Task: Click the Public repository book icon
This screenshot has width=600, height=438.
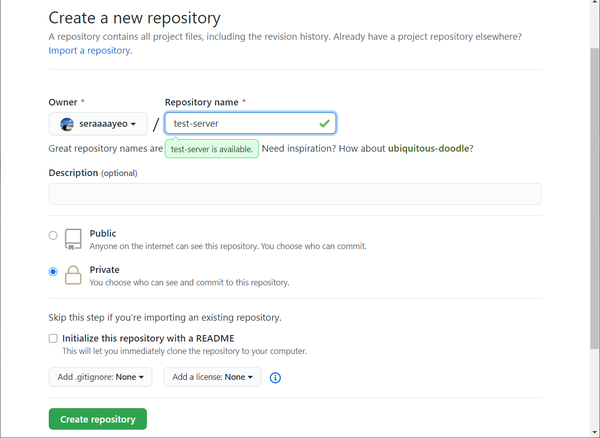Action: pos(73,239)
